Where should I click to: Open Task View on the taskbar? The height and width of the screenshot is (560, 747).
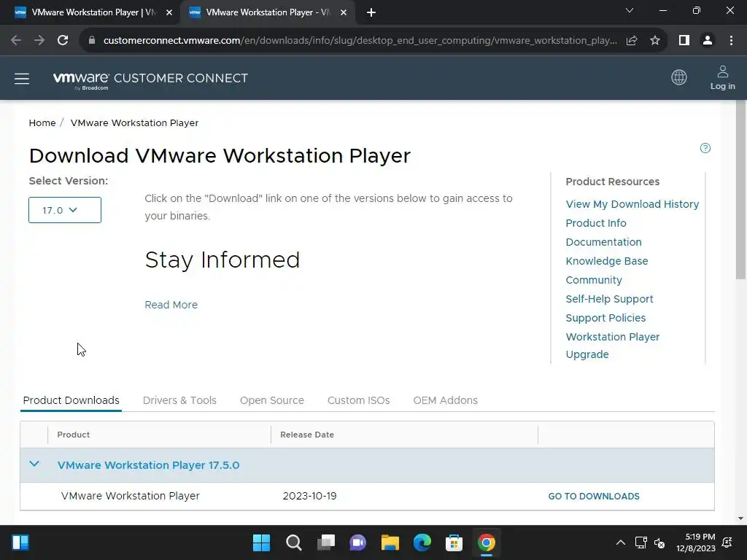pyautogui.click(x=326, y=542)
